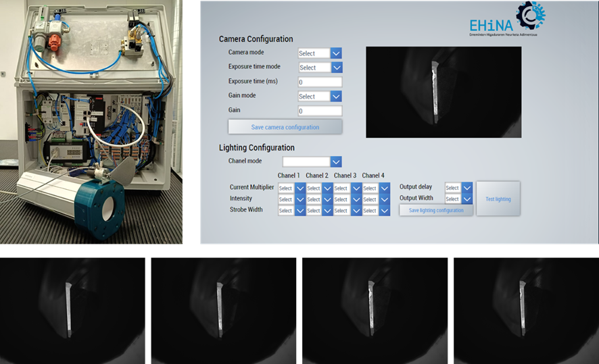Click Save lighting configuration button

point(436,210)
